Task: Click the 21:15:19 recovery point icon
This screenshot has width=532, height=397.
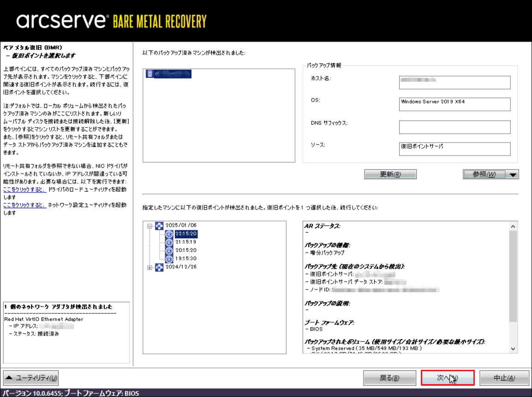Action: point(169,242)
